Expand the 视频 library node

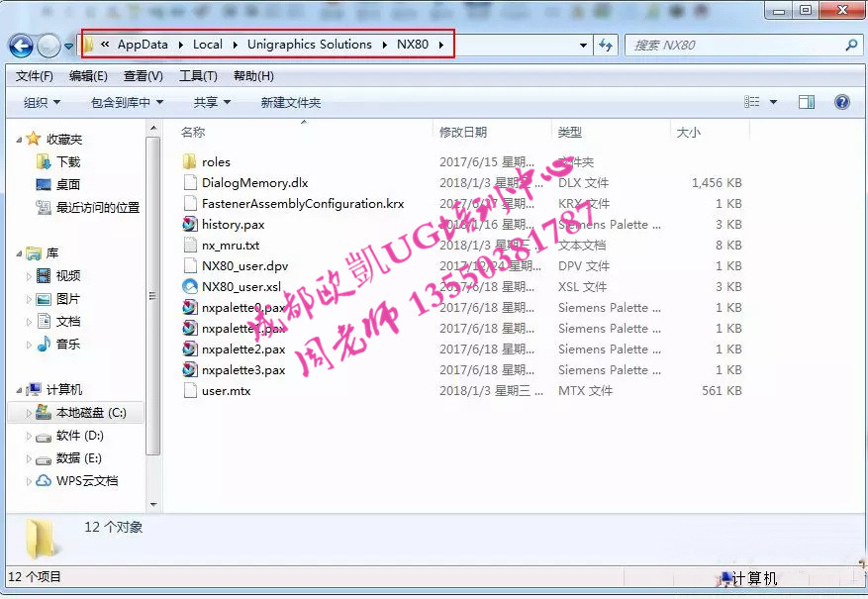pyautogui.click(x=29, y=275)
